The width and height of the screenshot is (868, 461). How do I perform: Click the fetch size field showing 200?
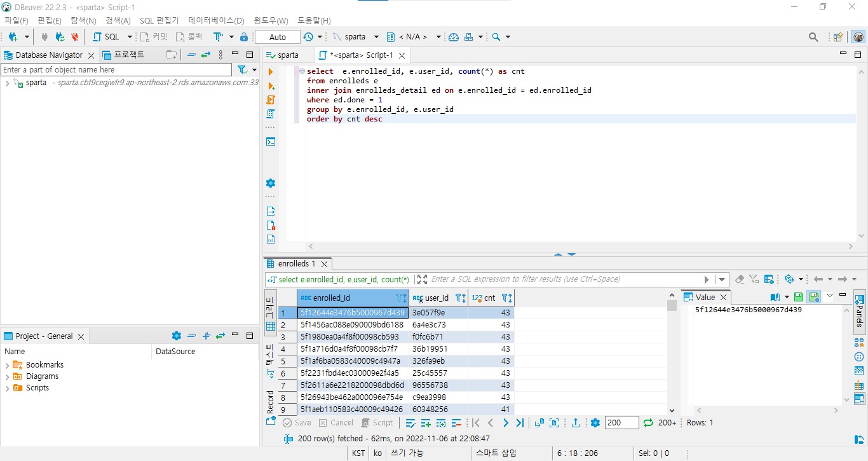pyautogui.click(x=621, y=422)
